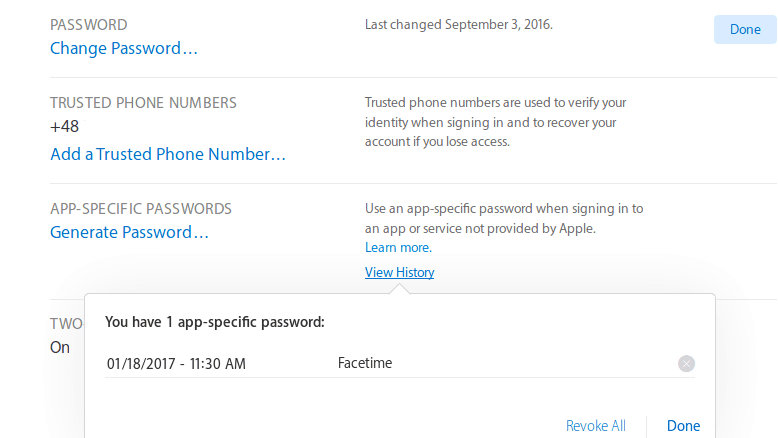Image resolution: width=778 pixels, height=438 pixels.
Task: Click the "You have 1 app-specific password" heading
Action: tap(215, 322)
